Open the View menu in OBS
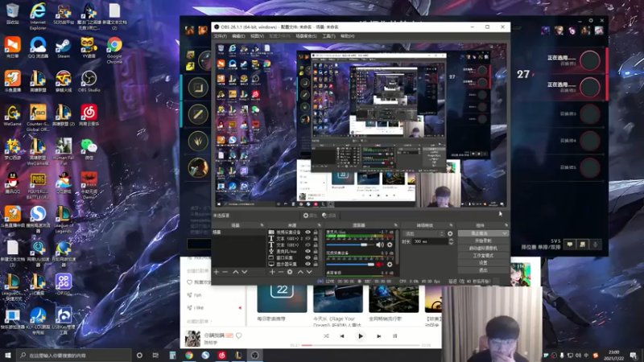The height and width of the screenshot is (362, 644). pyautogui.click(x=257, y=36)
